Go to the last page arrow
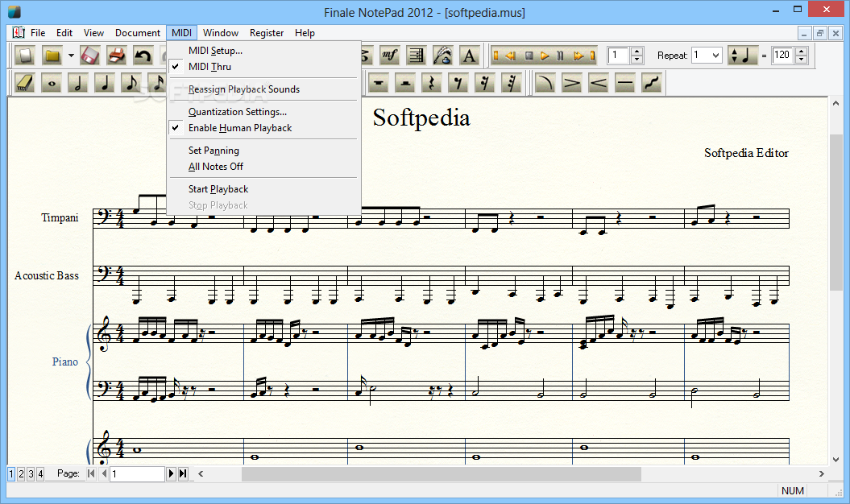This screenshot has width=850, height=504. click(183, 473)
